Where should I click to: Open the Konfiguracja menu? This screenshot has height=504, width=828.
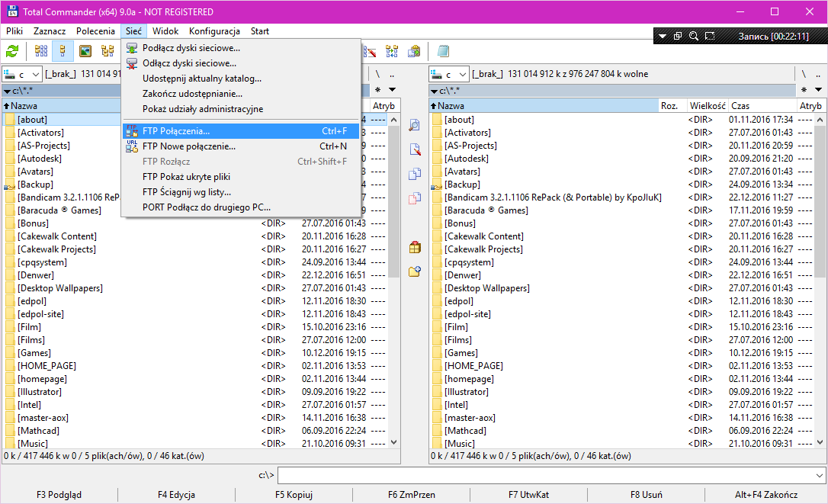pyautogui.click(x=214, y=31)
